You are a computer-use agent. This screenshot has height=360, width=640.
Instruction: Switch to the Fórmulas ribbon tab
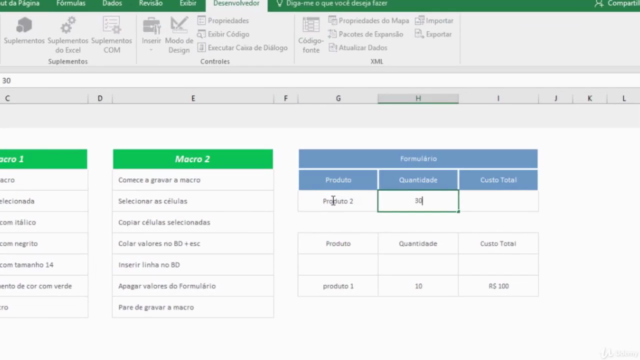point(71,4)
